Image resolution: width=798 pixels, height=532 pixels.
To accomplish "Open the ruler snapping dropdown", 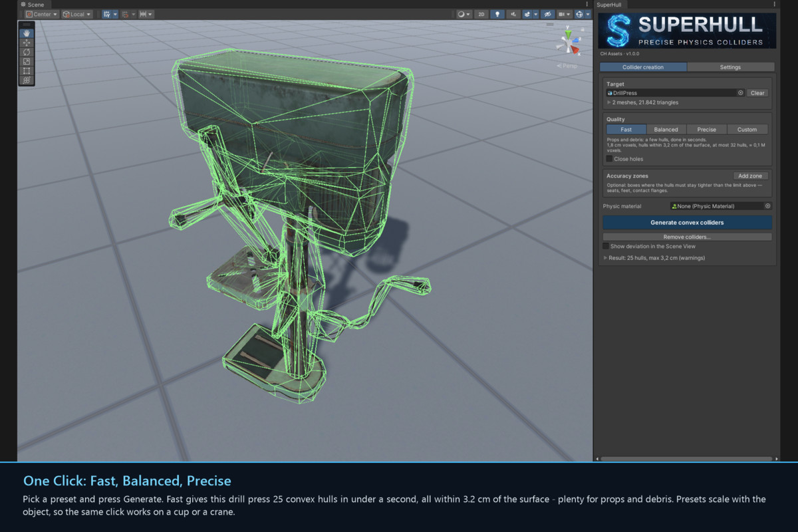I will pyautogui.click(x=146, y=14).
